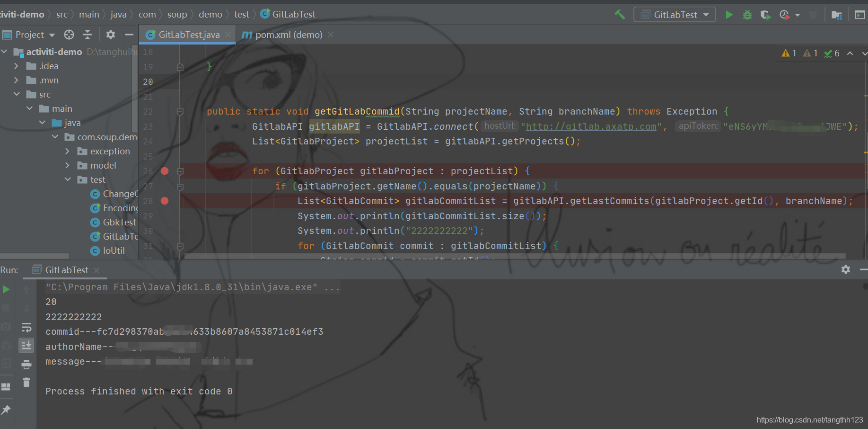Image resolution: width=868 pixels, height=429 pixels.
Task: Click 'Process finished with exit code 0' text
Action: pyautogui.click(x=139, y=391)
